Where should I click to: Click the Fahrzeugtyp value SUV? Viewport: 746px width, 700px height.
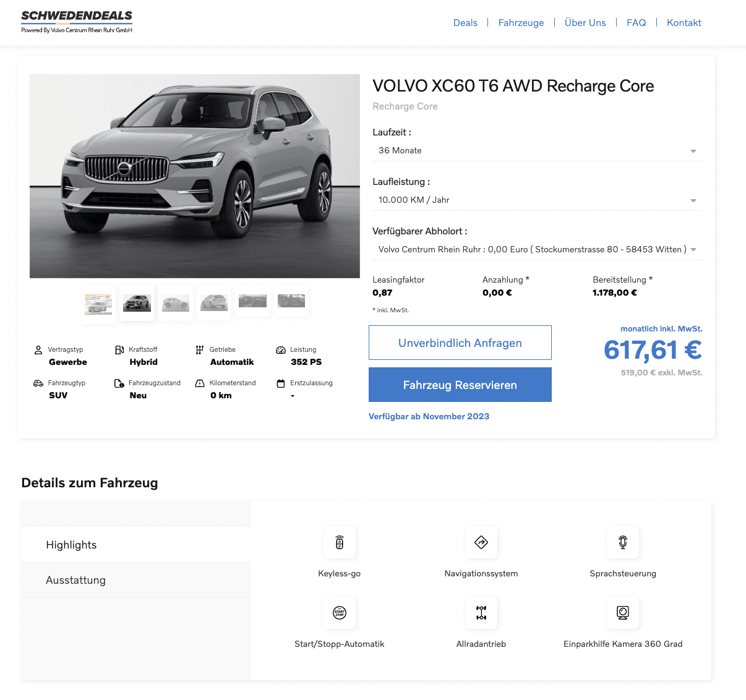[x=58, y=396]
